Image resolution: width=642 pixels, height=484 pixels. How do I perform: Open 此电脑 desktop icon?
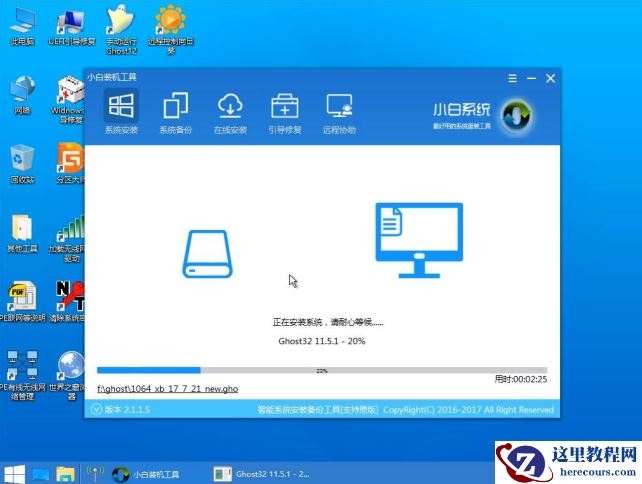point(23,26)
